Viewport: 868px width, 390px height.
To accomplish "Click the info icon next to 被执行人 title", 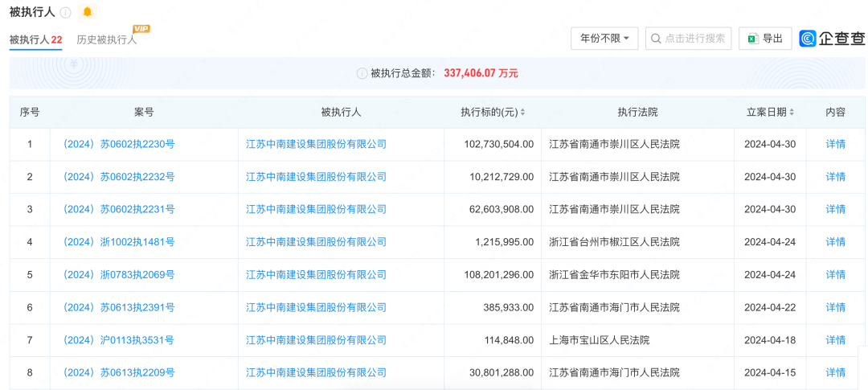I will click(x=65, y=12).
